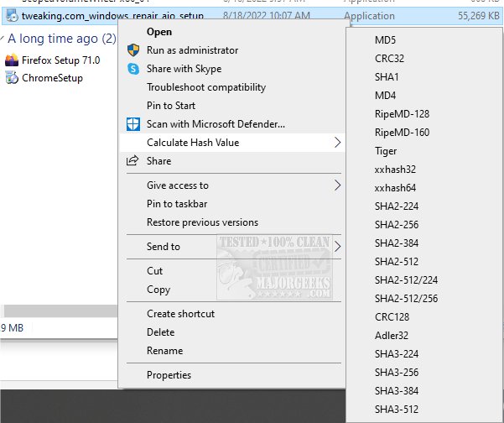Viewport: 504px width, 423px height.
Task: Open Properties from the context menu
Action: 231,375
